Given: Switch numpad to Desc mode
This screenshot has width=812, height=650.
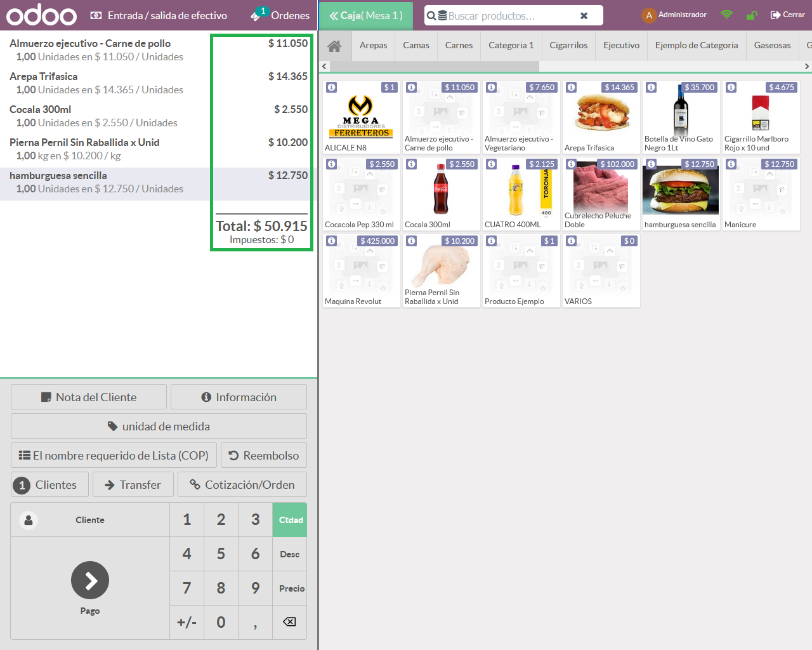Looking at the screenshot, I should click(x=290, y=554).
